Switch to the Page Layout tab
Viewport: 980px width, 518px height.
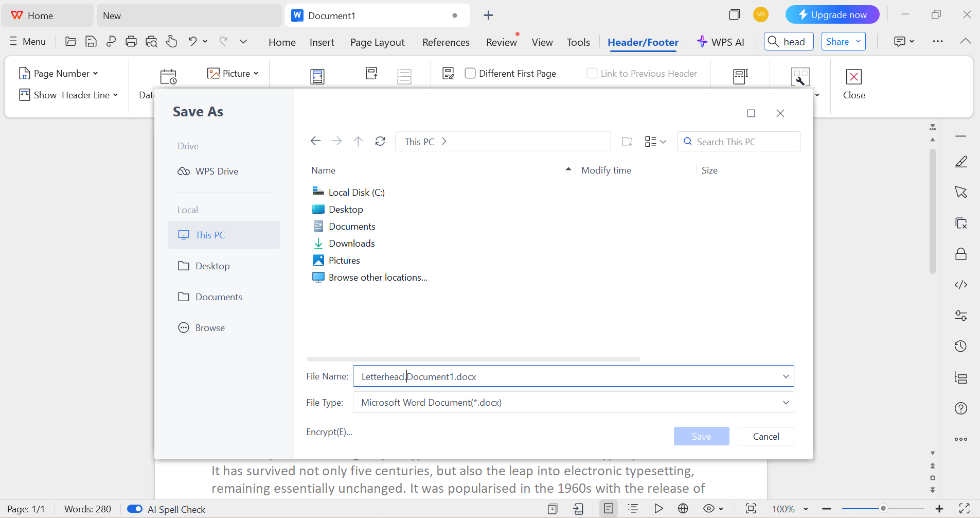coord(377,42)
